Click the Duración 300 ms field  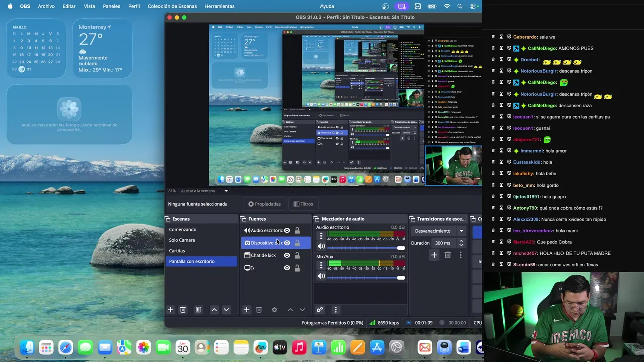pyautogui.click(x=444, y=243)
